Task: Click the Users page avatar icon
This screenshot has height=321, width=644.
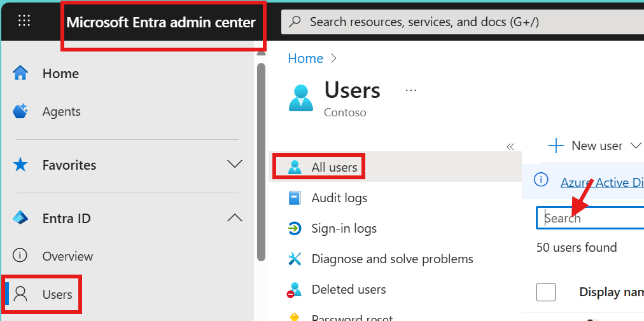Action: pos(300,98)
